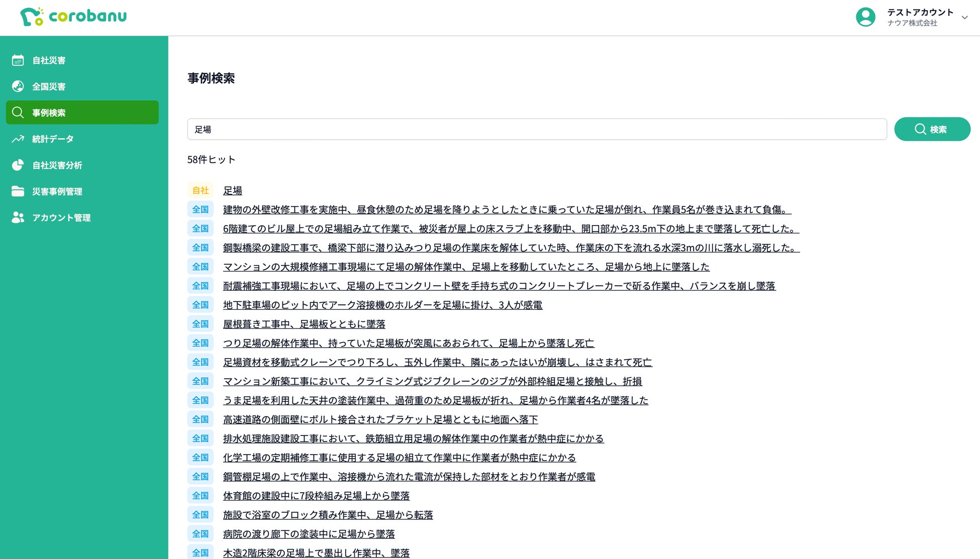Click 全国 tag beside 病院の渡り廊下 case
Viewport: 980px width, 559px height.
200,534
